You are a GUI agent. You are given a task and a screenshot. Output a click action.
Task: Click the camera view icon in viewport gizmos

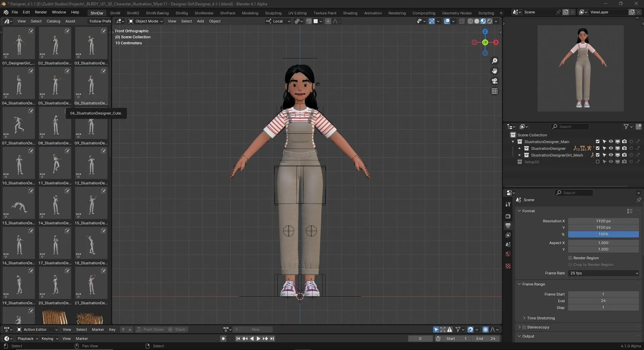[495, 81]
